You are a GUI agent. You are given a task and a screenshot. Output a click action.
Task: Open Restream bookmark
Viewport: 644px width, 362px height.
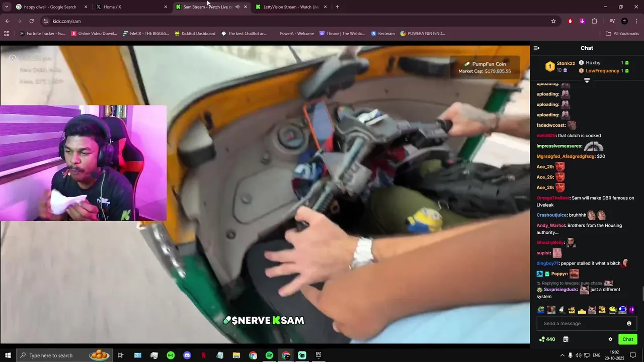click(x=383, y=34)
